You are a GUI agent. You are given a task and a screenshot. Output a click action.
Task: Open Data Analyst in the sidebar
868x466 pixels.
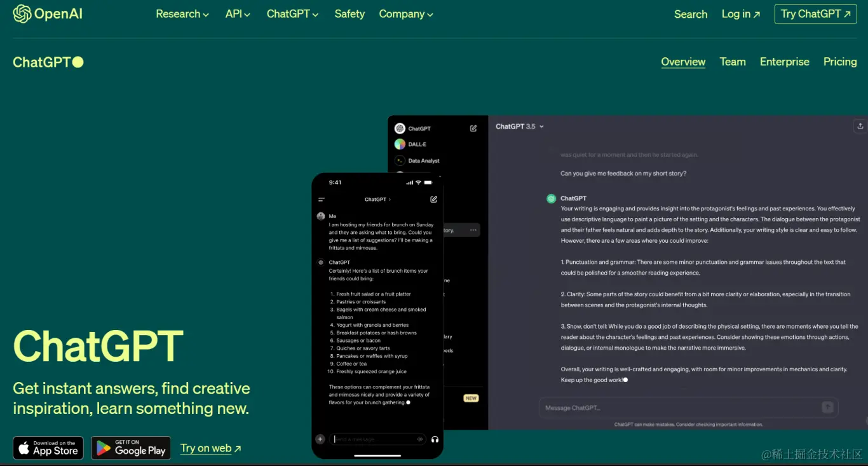pos(417,161)
